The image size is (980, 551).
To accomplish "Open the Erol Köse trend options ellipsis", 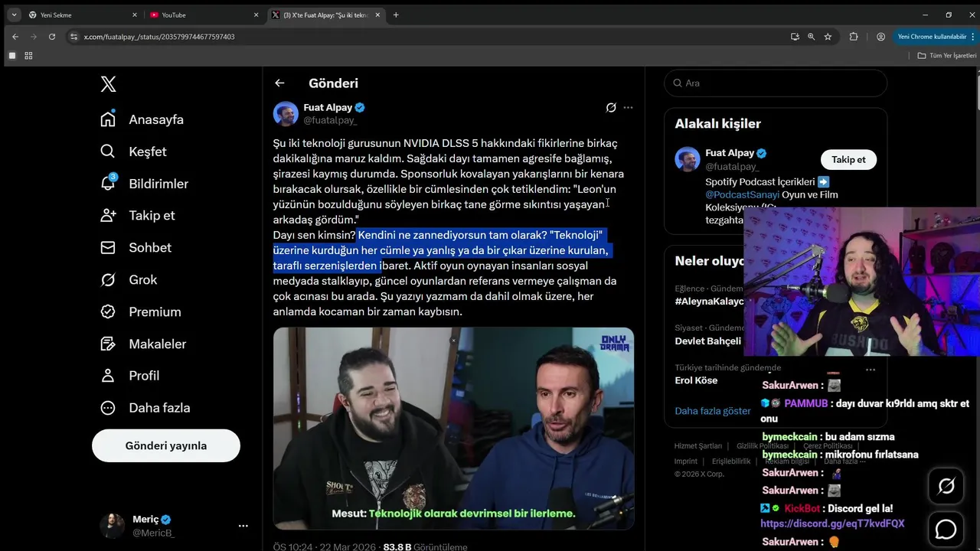I will 870,370.
